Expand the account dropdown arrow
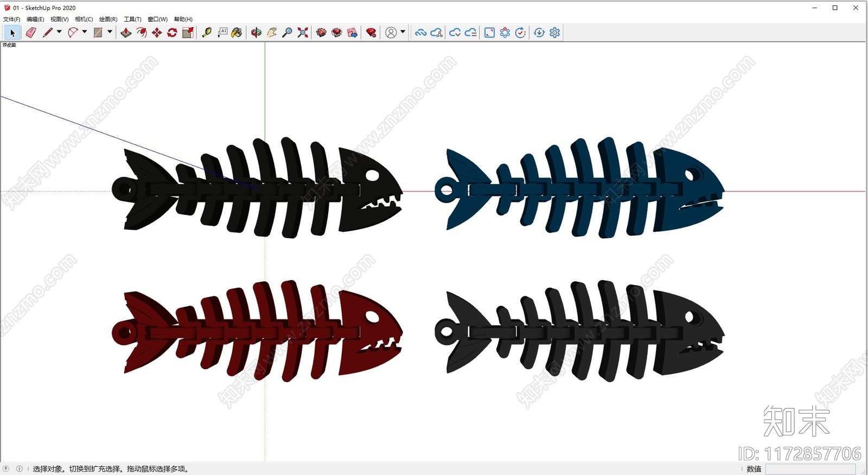Viewport: 868px width, 475px height. tap(403, 32)
